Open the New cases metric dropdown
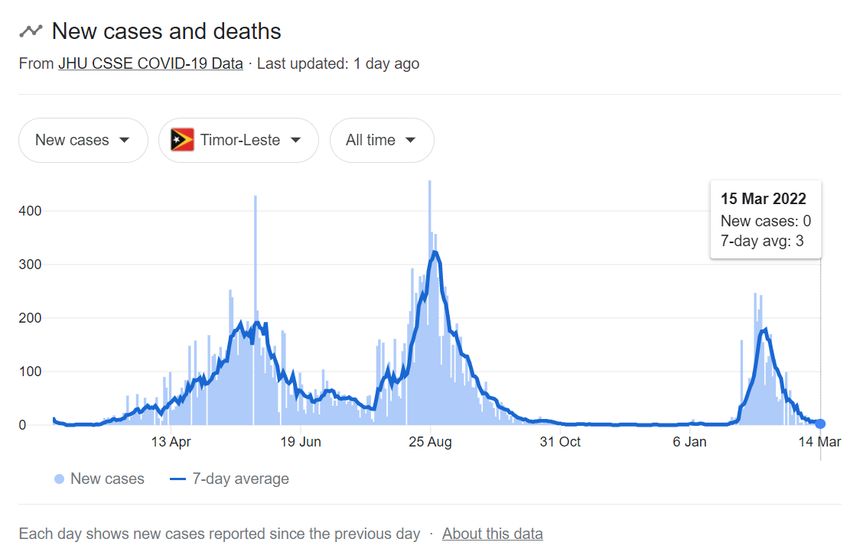Screen dimensions: 850x552 83,140
